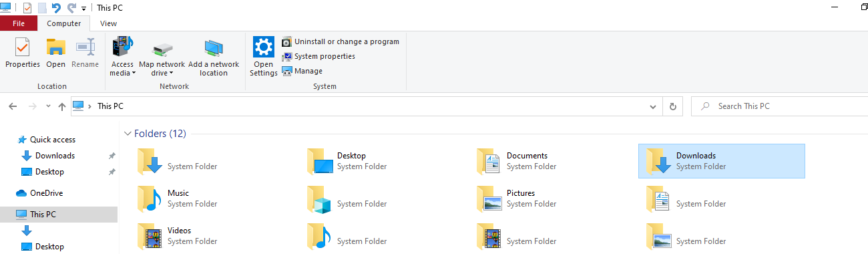Screen dimensions: 868x254
Task: Click the New folder quick access icon
Action: pyautogui.click(x=41, y=8)
